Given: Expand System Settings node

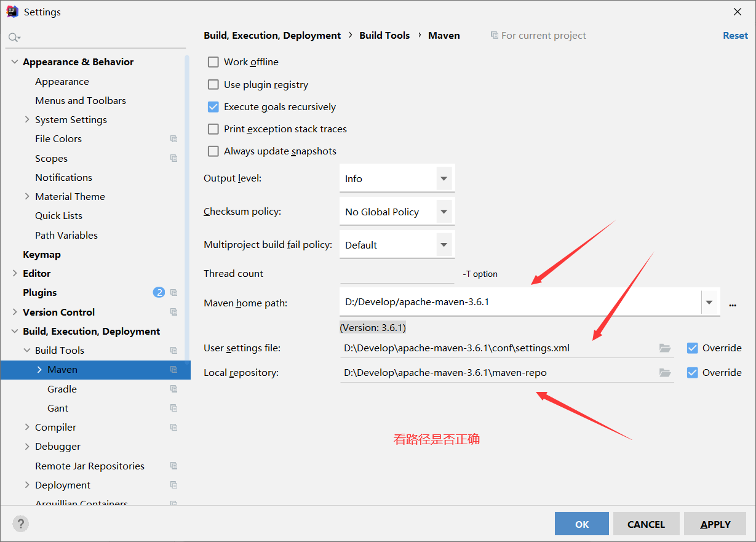Looking at the screenshot, I should 26,119.
